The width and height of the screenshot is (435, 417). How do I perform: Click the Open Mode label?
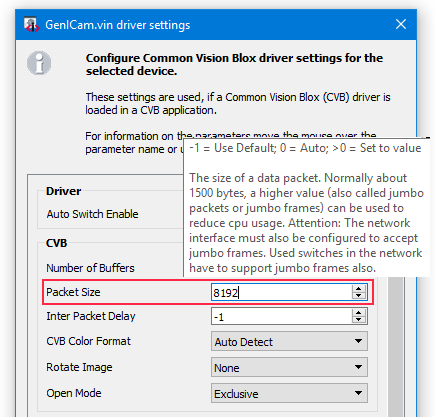(x=74, y=393)
